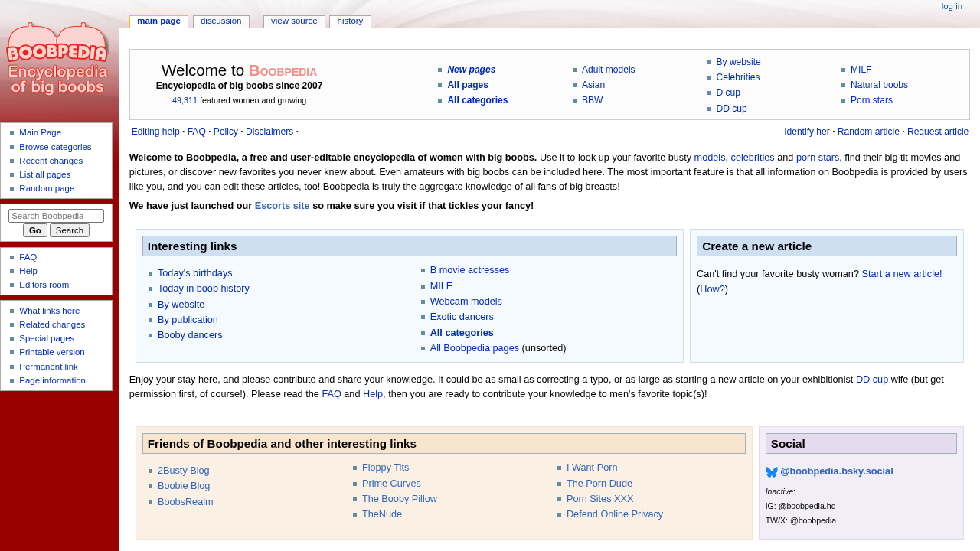Open the Disclaimers link
This screenshot has height=551, width=980.
pyautogui.click(x=269, y=132)
